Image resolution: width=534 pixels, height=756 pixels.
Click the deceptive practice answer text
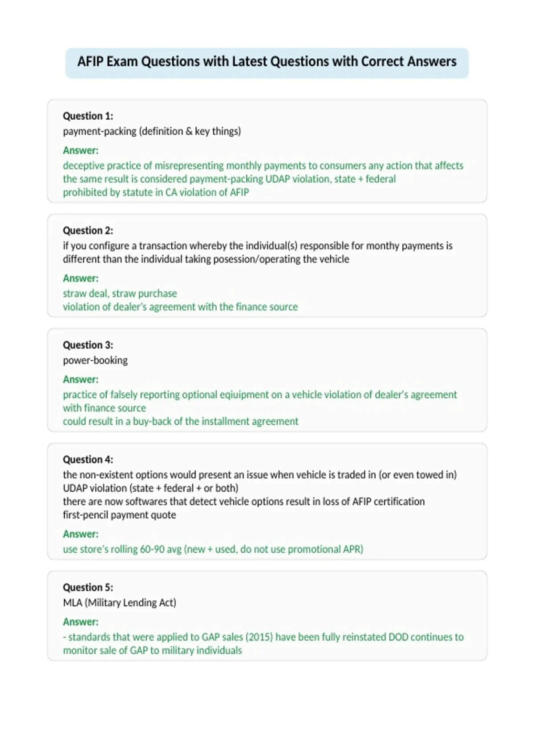[x=263, y=179]
